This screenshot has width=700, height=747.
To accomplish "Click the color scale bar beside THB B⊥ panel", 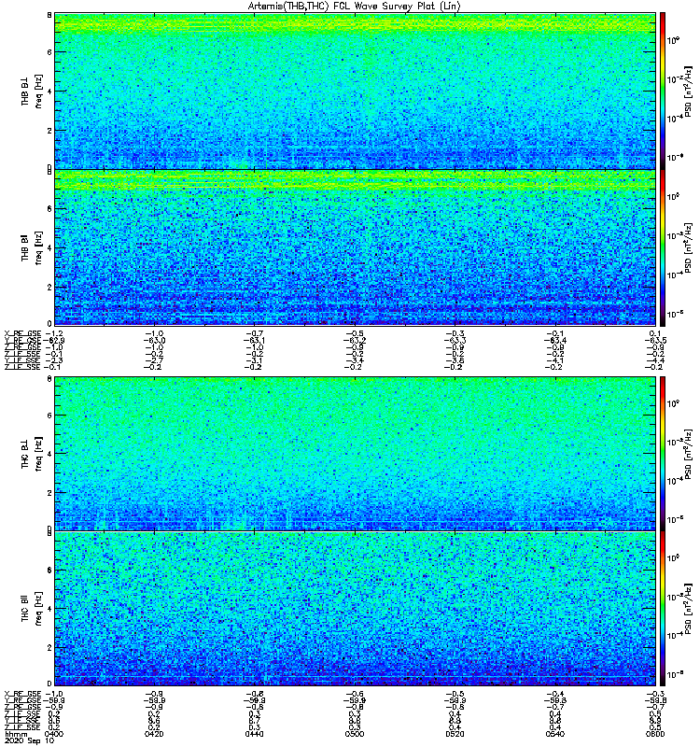I will click(x=663, y=91).
